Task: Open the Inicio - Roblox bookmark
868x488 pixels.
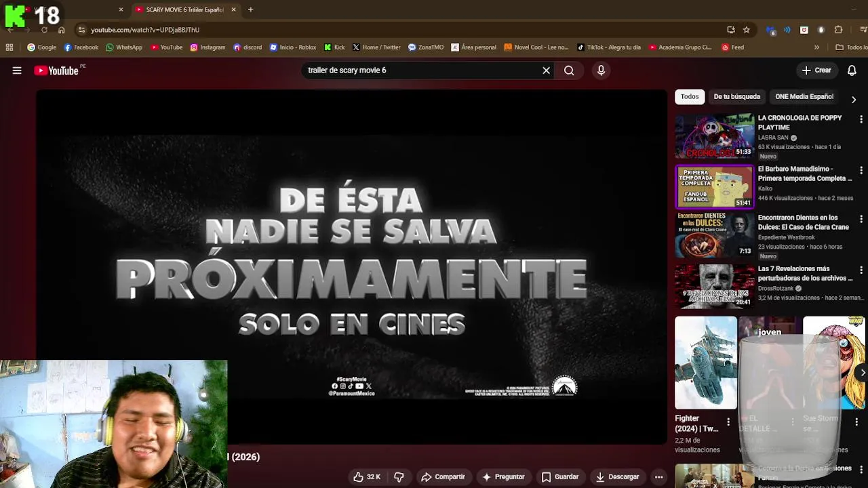Action: tap(293, 47)
